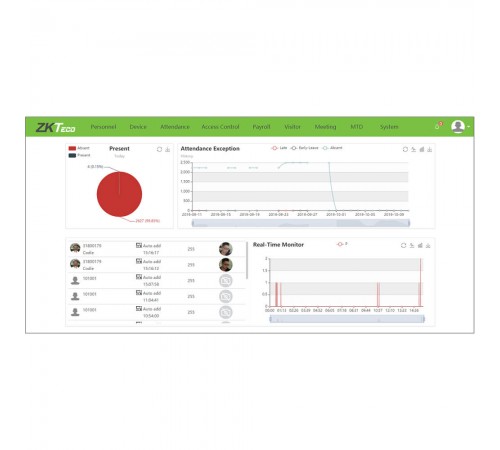Viewport: 500px width, 450px height.
Task: Toggle the Late series in legend
Action: coord(279,148)
